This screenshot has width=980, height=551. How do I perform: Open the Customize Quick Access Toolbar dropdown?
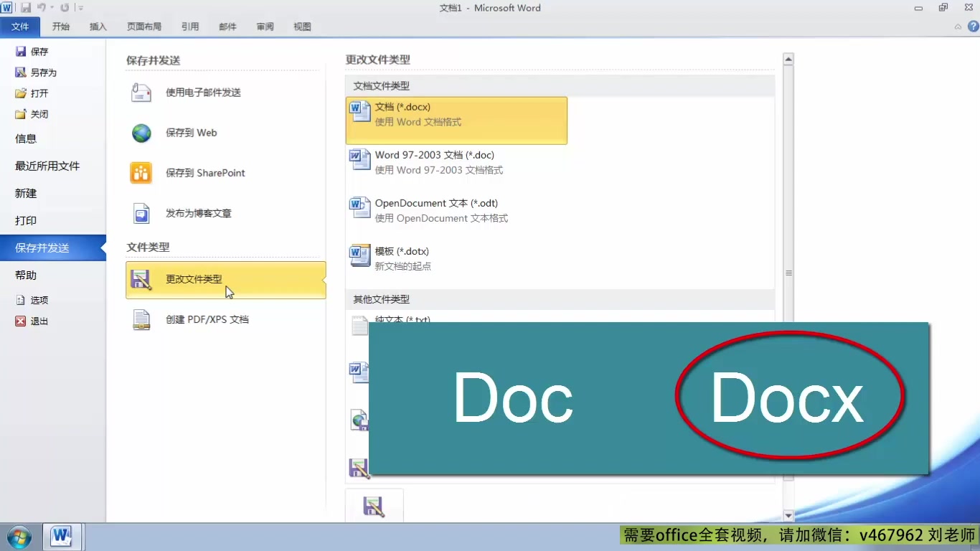(x=80, y=8)
